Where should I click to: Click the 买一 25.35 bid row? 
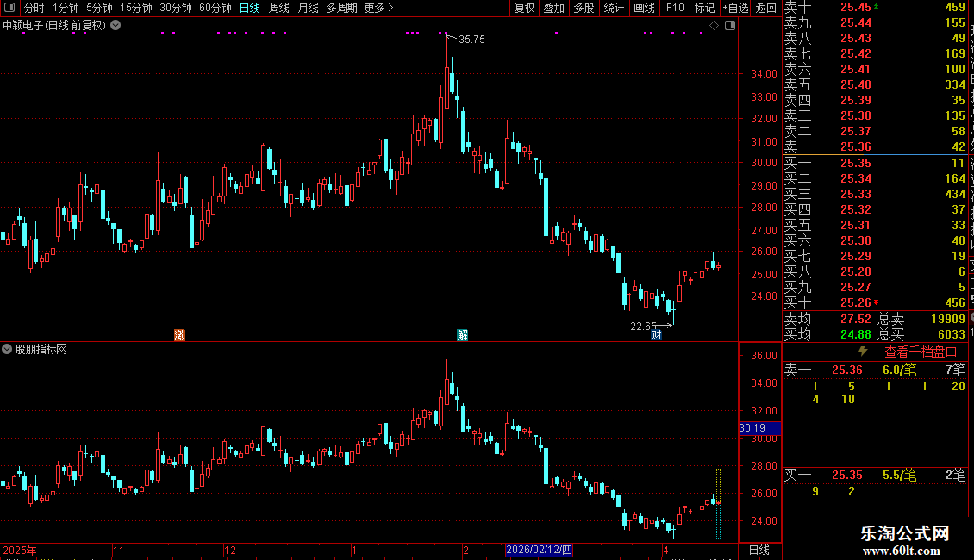click(x=875, y=163)
